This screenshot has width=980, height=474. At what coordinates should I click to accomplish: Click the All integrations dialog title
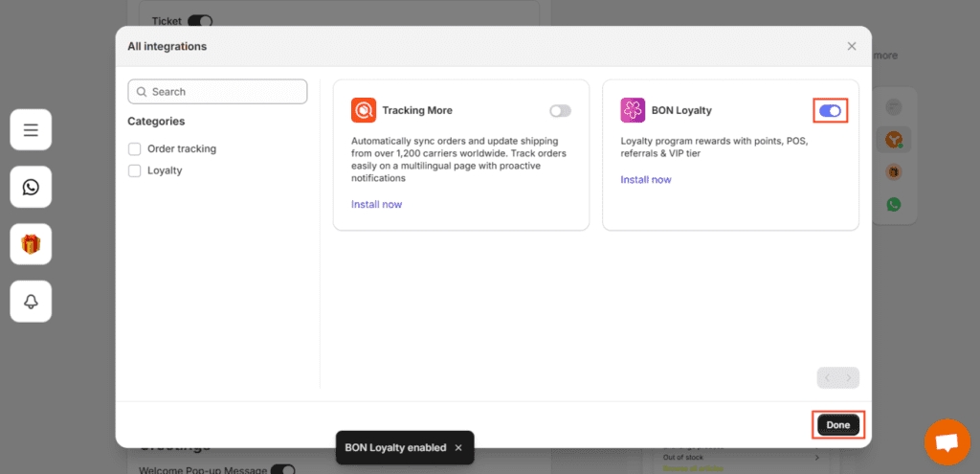pos(167,46)
